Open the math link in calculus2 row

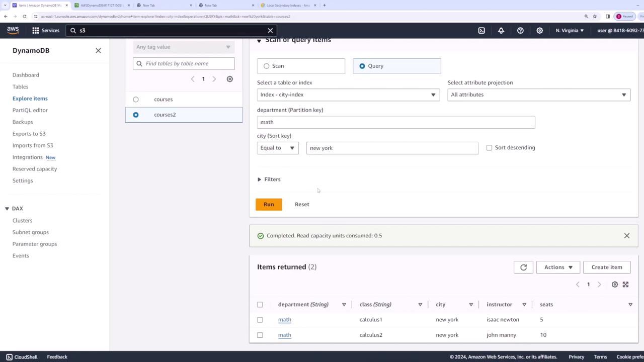pos(285,335)
